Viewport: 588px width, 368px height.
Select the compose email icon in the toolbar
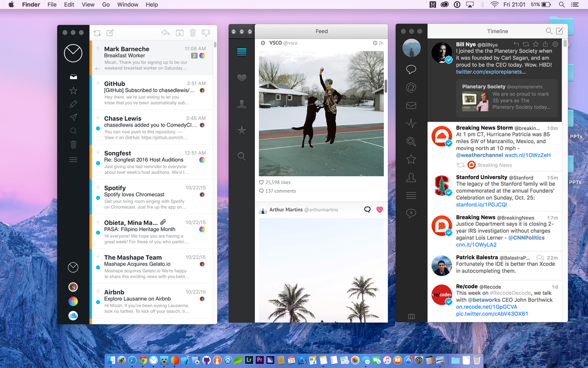click(110, 32)
